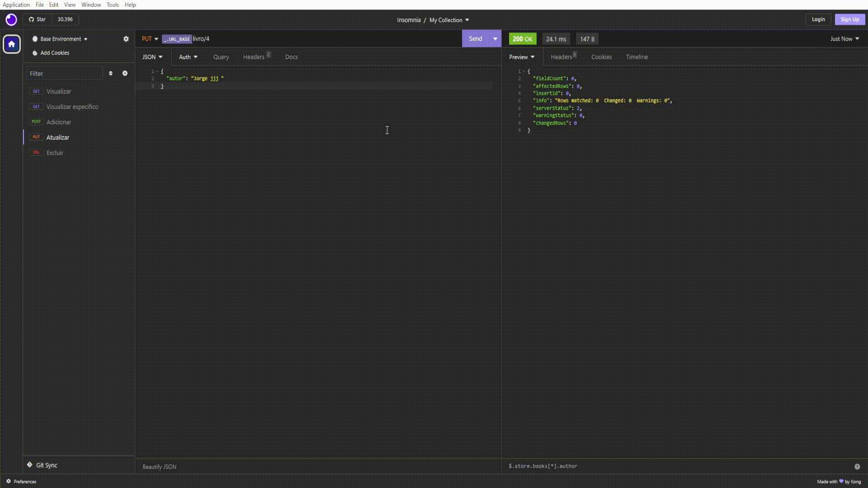Viewport: 868px width, 488px height.
Task: Click the Beautify JSON button
Action: click(160, 467)
